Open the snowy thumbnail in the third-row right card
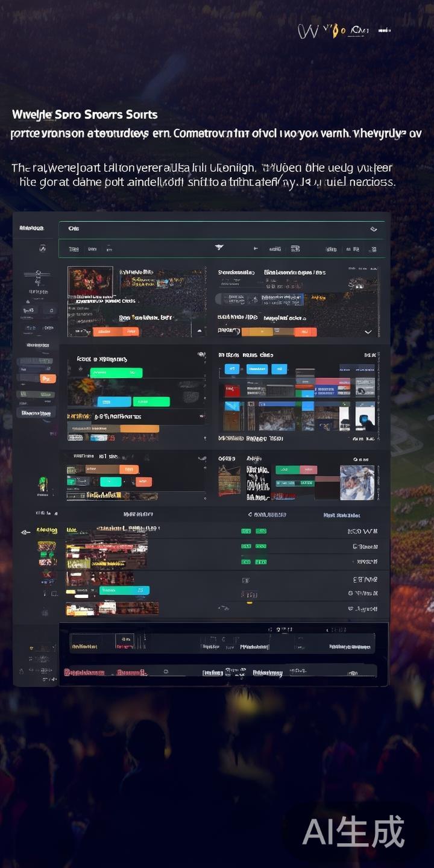Screen dimensions: 434x868 (x=357, y=482)
